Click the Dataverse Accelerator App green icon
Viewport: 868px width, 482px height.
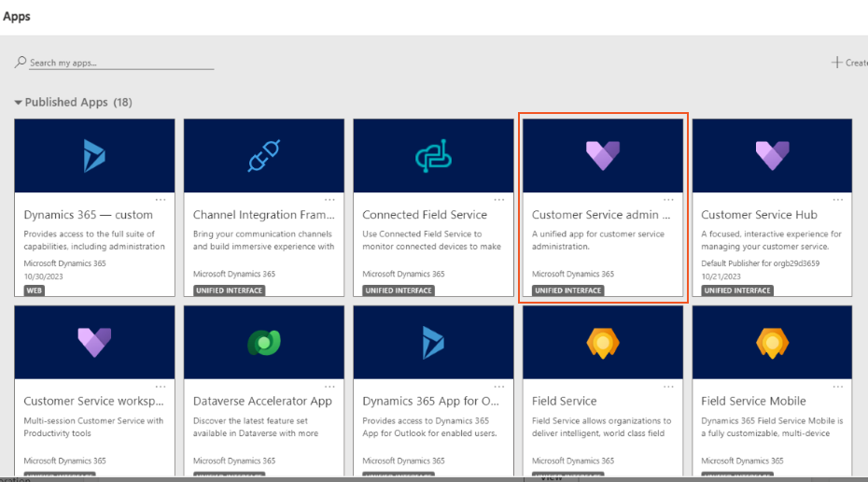click(x=264, y=343)
